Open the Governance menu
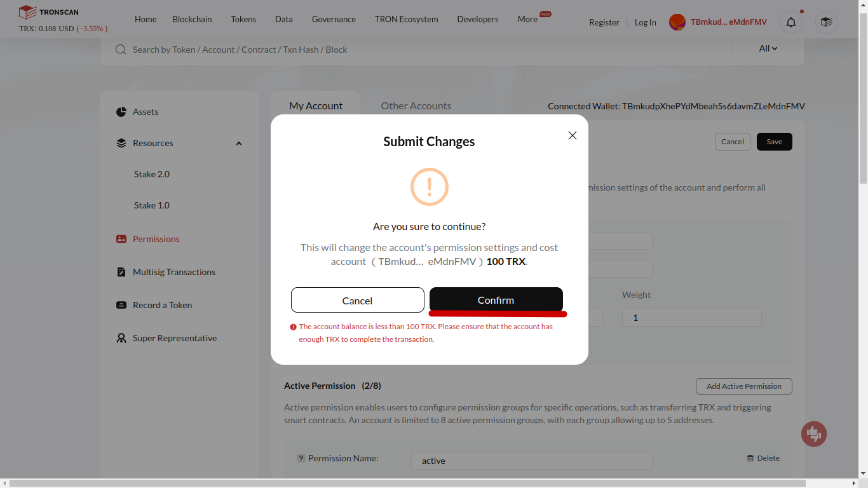This screenshot has height=488, width=868. tap(334, 19)
